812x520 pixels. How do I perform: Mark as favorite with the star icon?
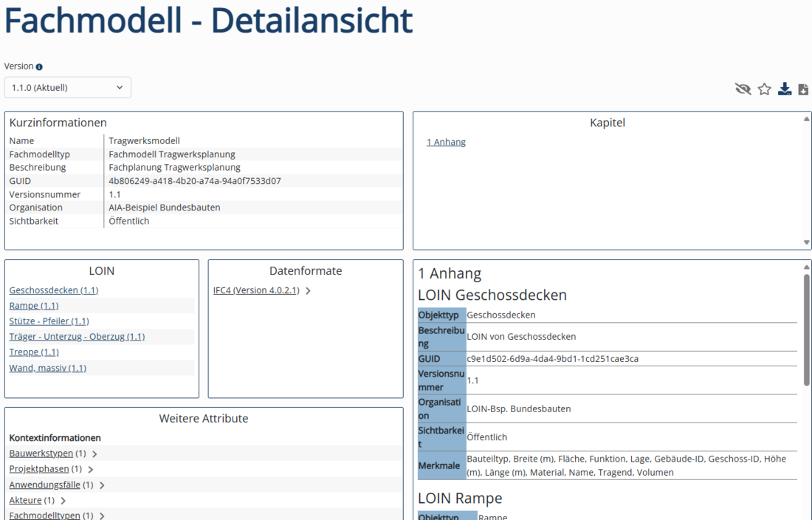point(764,89)
